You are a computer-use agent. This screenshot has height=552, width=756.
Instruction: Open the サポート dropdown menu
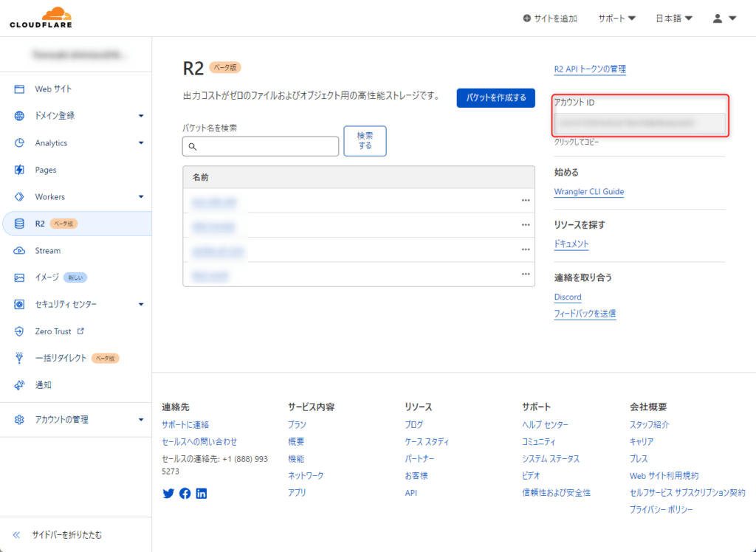(x=616, y=18)
